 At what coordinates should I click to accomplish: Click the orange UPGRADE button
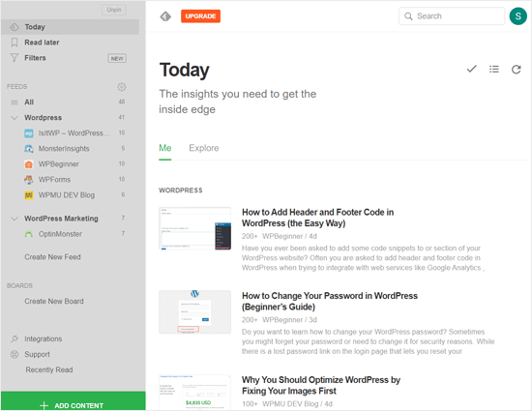[200, 15]
